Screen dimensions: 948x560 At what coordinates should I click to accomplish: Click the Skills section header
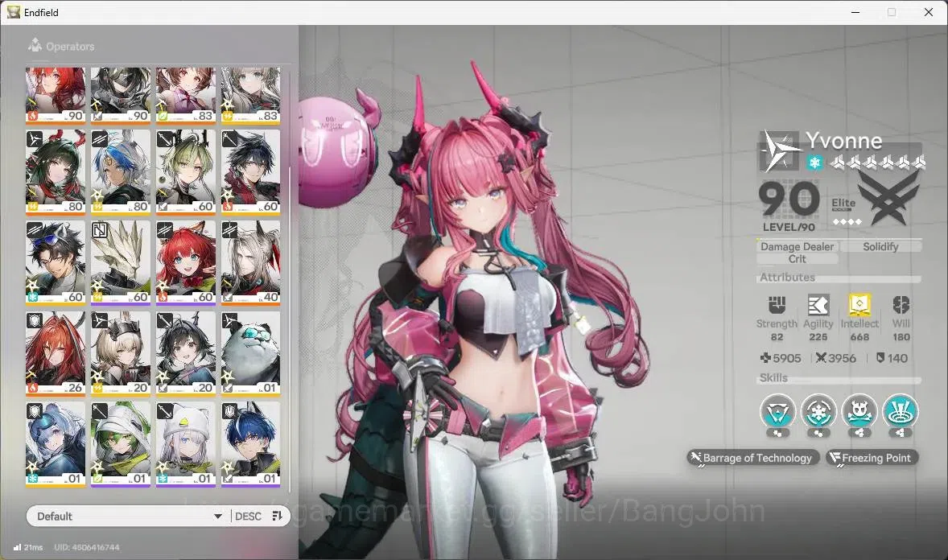click(x=773, y=377)
